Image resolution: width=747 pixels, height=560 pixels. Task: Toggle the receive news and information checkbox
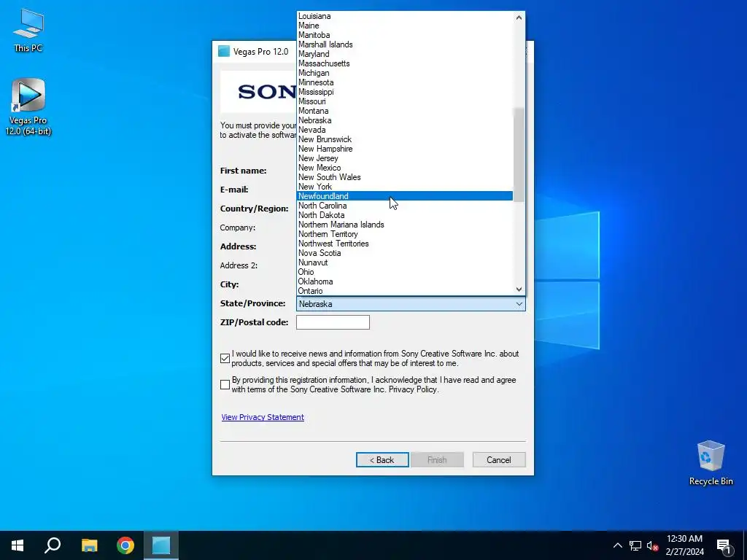225,359
